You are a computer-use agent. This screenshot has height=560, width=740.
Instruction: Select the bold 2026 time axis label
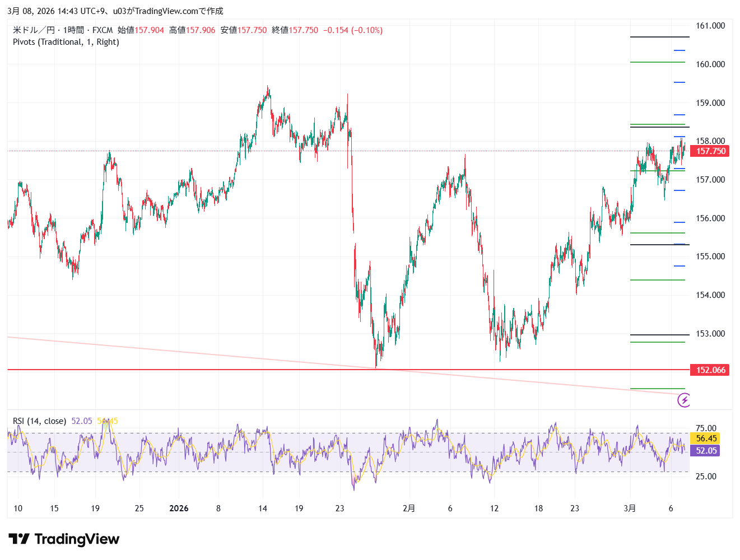179,508
